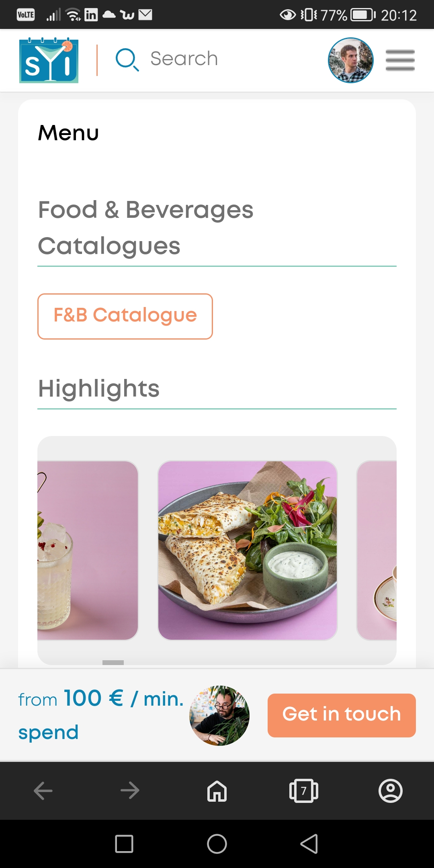The width and height of the screenshot is (434, 868).
Task: Go back with browser back arrow
Action: 43,791
